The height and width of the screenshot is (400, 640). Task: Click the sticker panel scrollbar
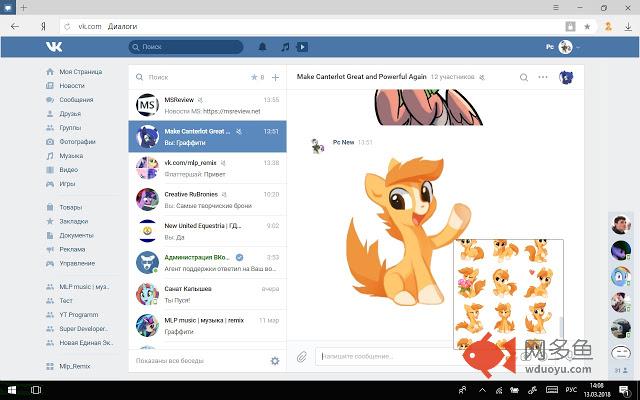561,327
